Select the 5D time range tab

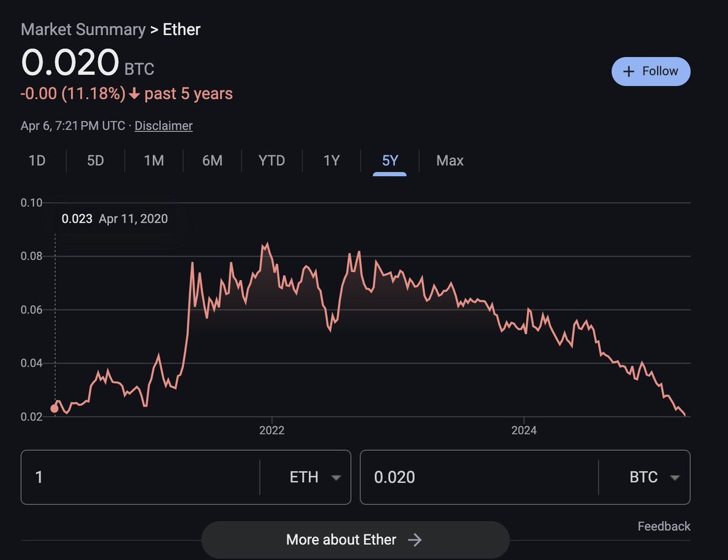(95, 161)
